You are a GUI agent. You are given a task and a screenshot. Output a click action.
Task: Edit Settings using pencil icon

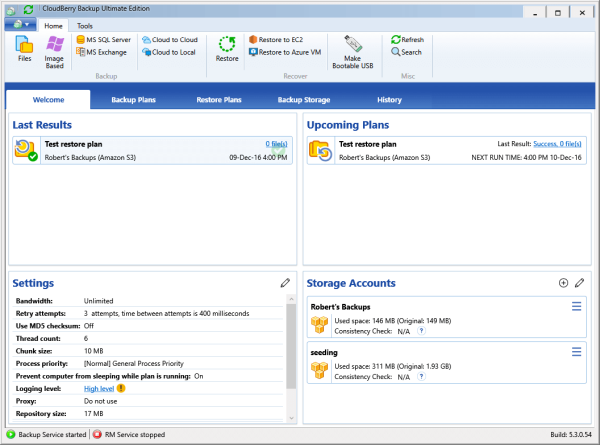(285, 283)
